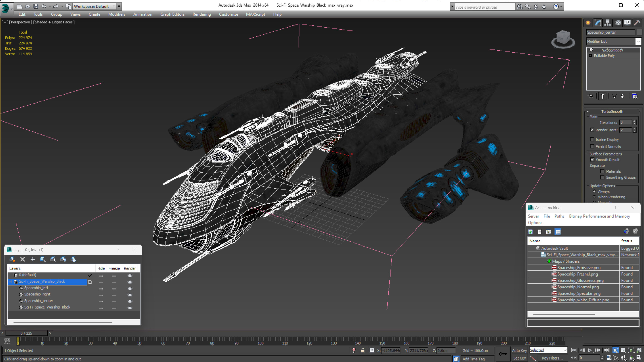This screenshot has height=362, width=644.
Task: Create new layer in Layer dialog
Action: (12, 259)
